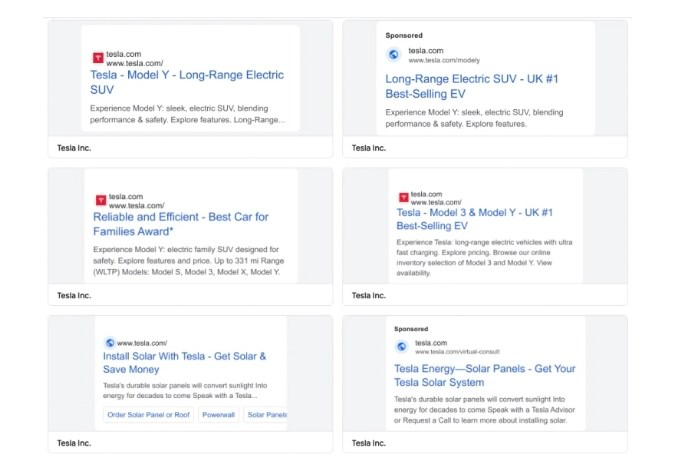Click the 'Sponsored' label in the virtual-consult ad
The width and height of the screenshot is (691, 463).
(x=411, y=329)
